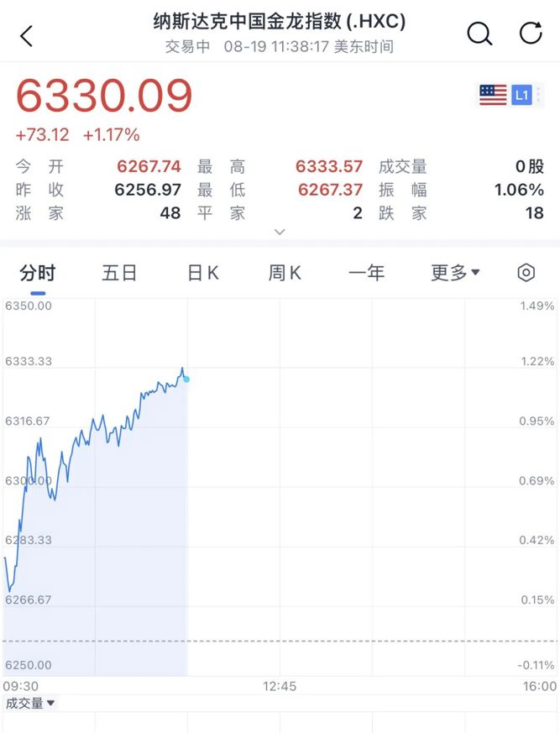The image size is (560, 733).
Task: Switch to the 周K weekly candlestick tab
Action: tap(285, 273)
